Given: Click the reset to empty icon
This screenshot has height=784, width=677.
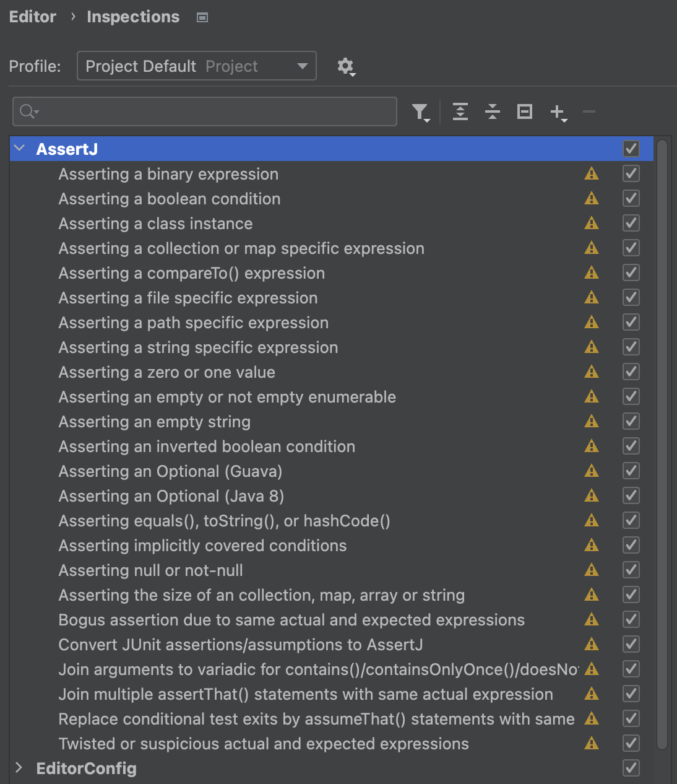Looking at the screenshot, I should tap(525, 111).
